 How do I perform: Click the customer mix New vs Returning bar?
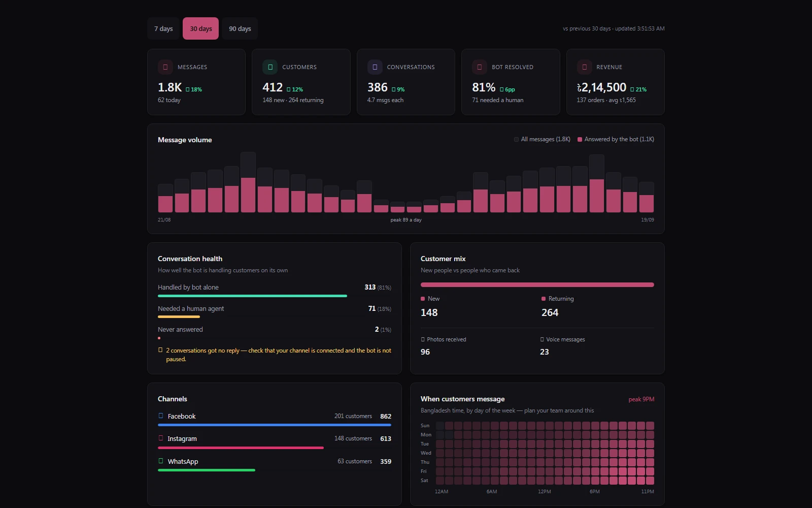537,285
